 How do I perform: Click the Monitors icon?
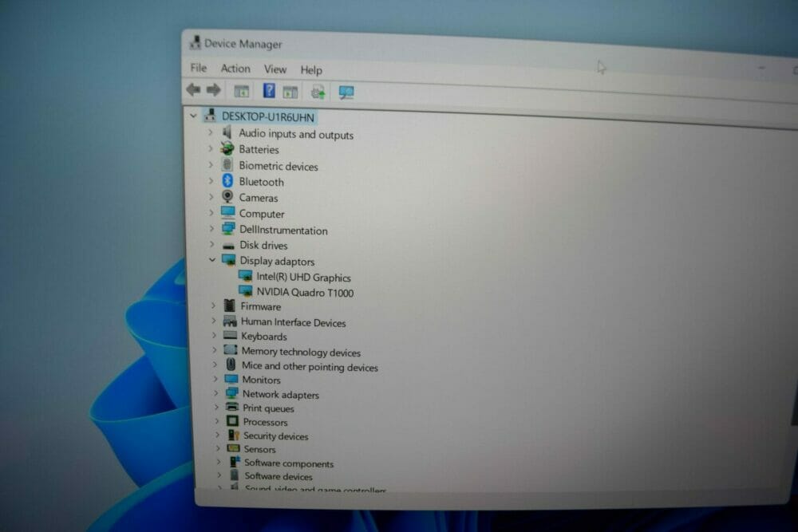tap(231, 379)
